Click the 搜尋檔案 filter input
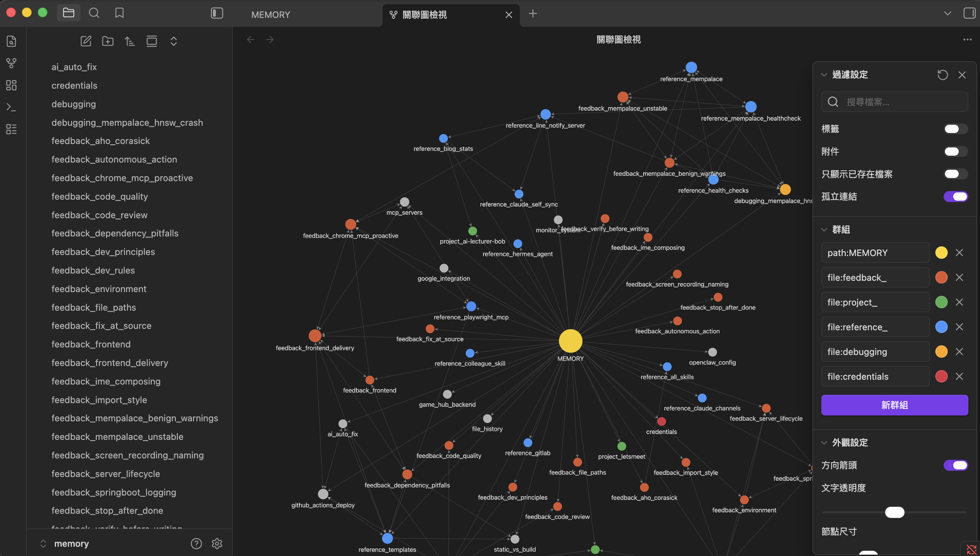 pos(894,102)
